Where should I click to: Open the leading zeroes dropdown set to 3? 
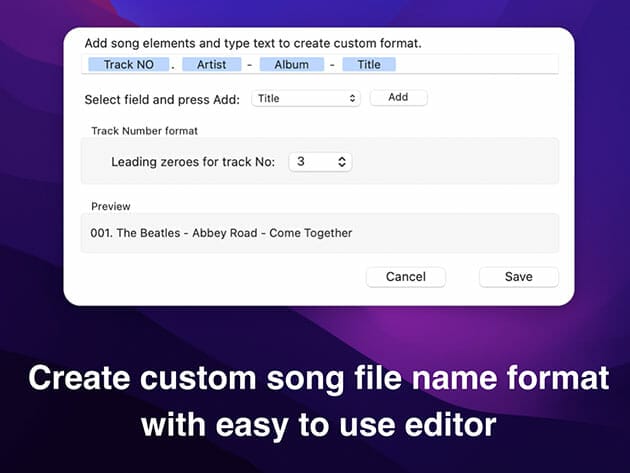[x=320, y=161]
